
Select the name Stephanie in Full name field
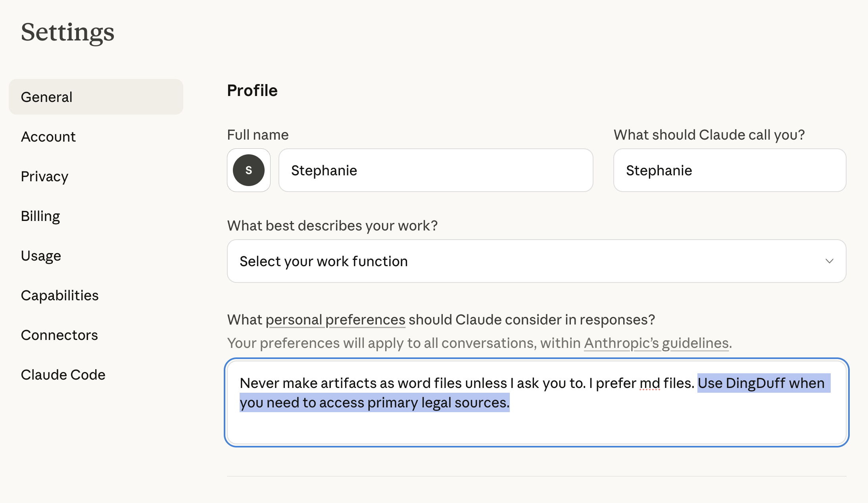(324, 170)
